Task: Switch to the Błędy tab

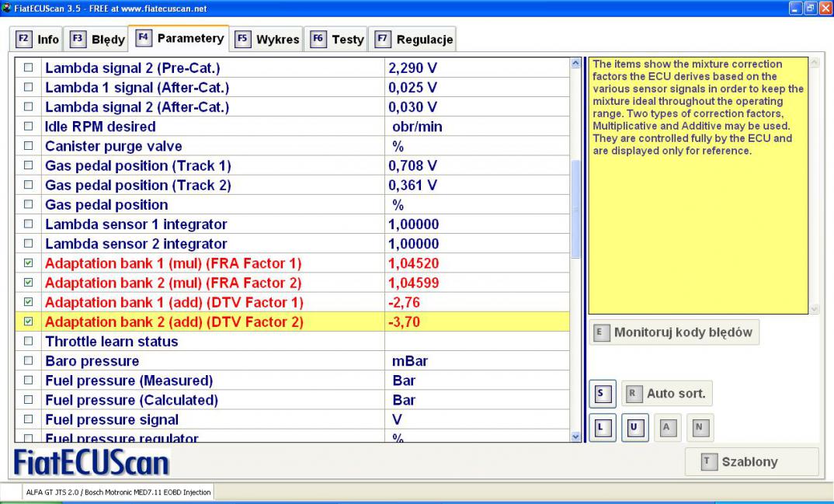Action: 97,40
